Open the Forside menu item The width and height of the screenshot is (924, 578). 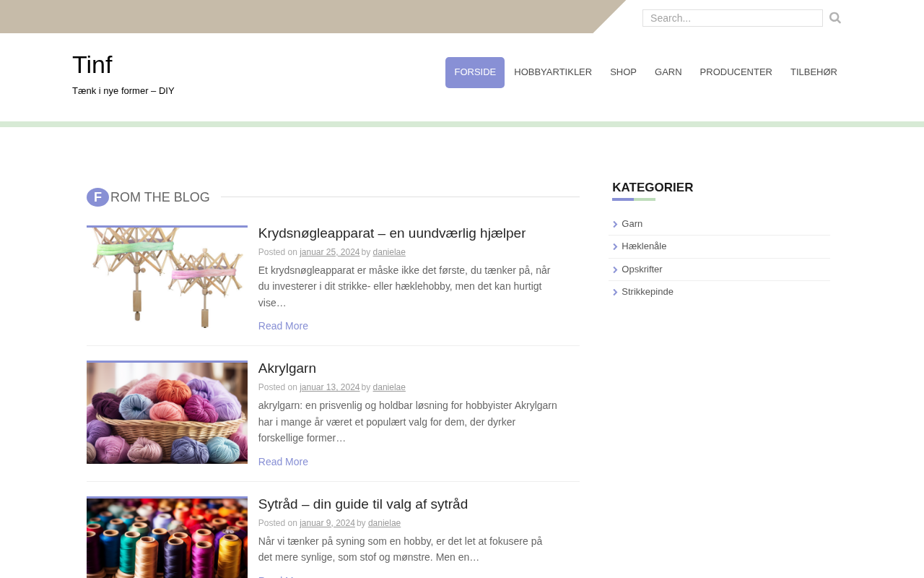[x=475, y=72]
